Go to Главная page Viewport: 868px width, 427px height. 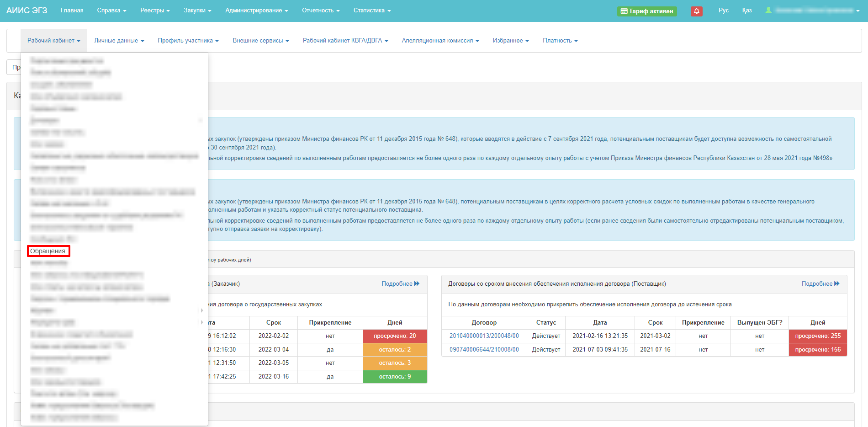tap(72, 11)
